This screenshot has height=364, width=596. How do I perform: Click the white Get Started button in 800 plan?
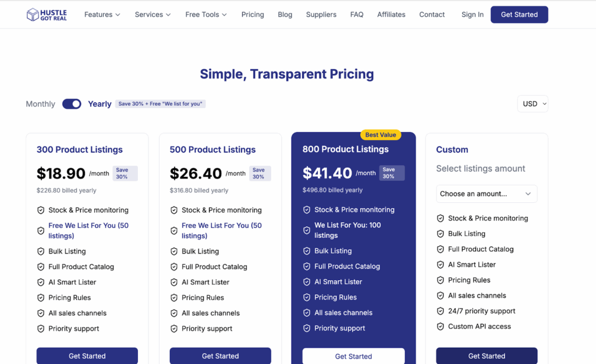pos(353,356)
